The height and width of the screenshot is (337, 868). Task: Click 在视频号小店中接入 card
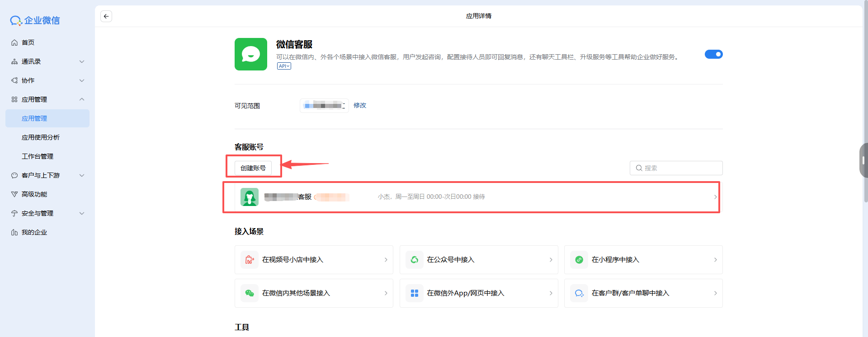pyautogui.click(x=314, y=260)
